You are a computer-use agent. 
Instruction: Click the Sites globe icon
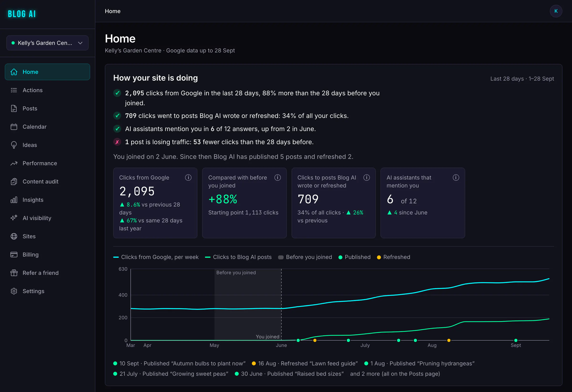point(14,236)
